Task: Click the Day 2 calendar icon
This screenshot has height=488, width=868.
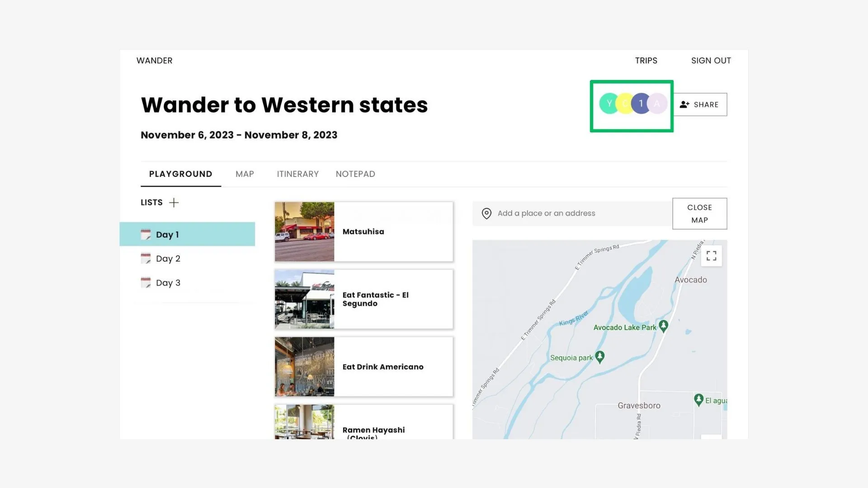Action: (x=146, y=258)
